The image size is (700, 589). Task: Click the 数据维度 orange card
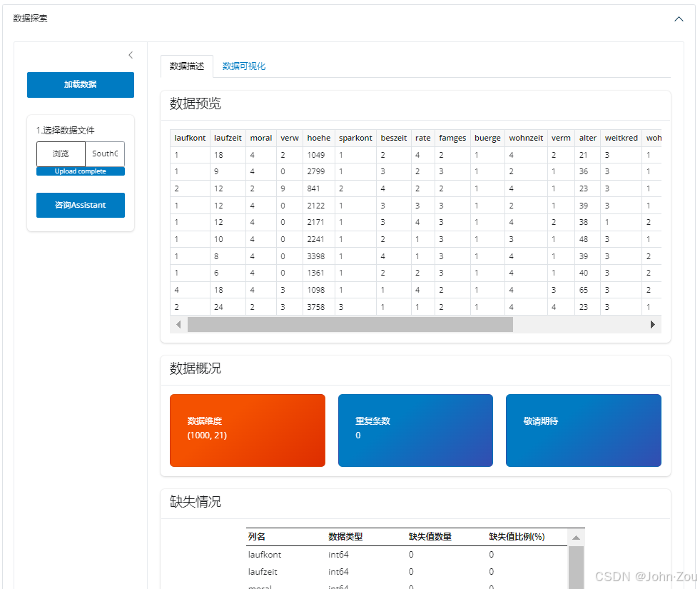pyautogui.click(x=248, y=430)
